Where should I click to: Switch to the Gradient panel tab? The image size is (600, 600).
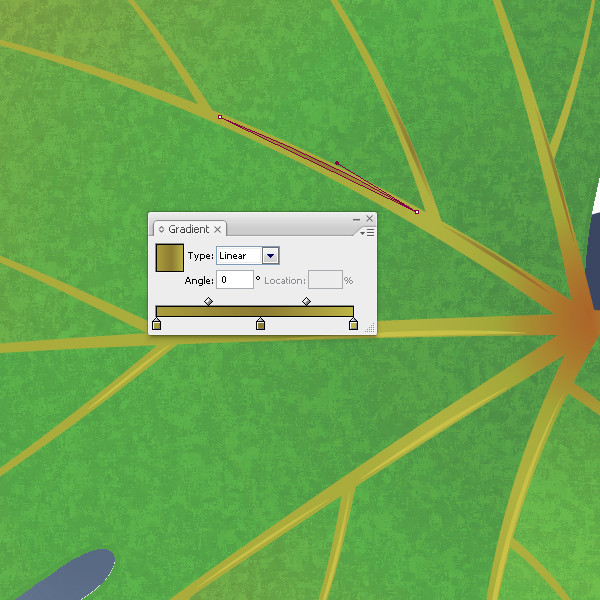click(x=189, y=229)
